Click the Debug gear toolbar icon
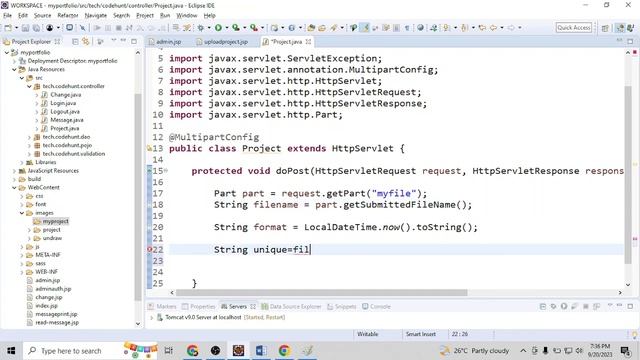Image resolution: width=640 pixels, height=360 pixels. (201, 28)
